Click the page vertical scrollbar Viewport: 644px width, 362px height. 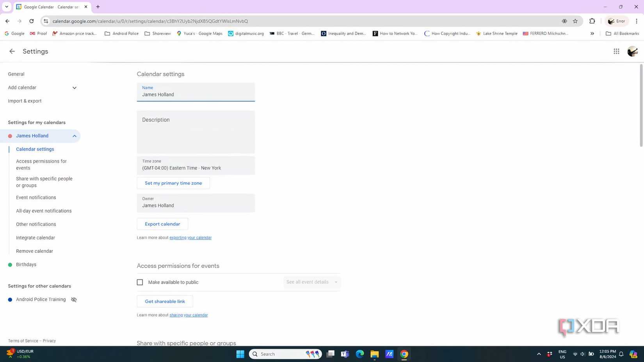pyautogui.click(x=641, y=105)
